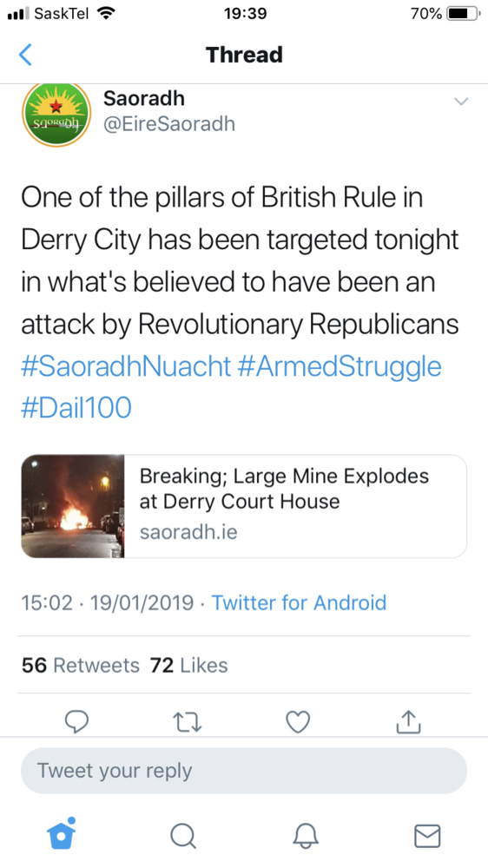Image resolution: width=488 pixels, height=868 pixels.
Task: Tap the Twitter for Android source link
Action: 299,602
